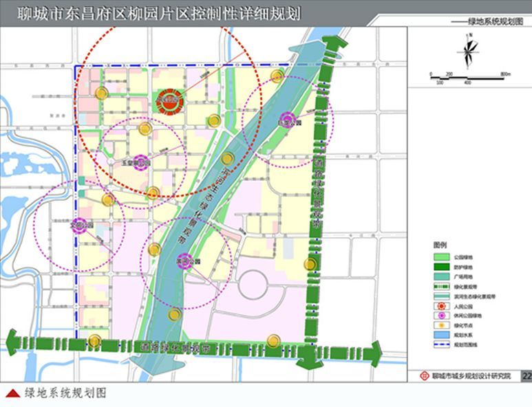Click 绿地系统规划图 caption at bottom left
532x407 pixels.
[x=65, y=393]
